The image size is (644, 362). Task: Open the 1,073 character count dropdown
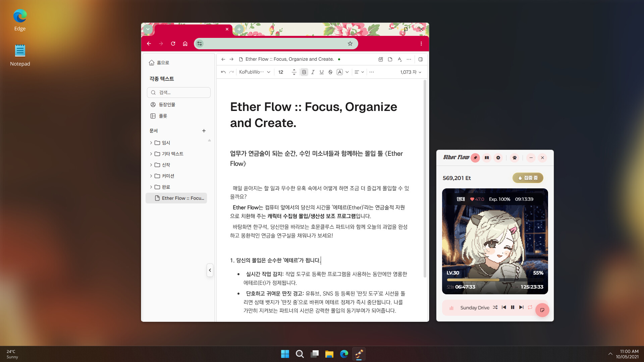point(411,72)
